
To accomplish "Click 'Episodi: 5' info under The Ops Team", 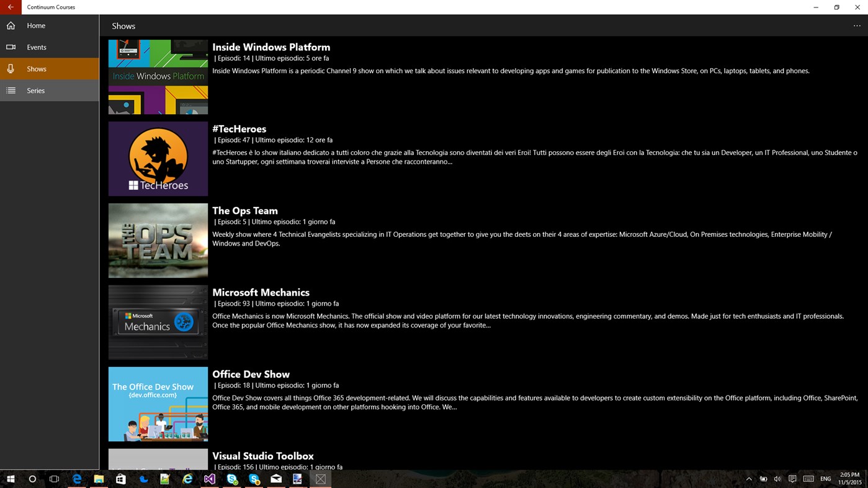I will [x=232, y=222].
